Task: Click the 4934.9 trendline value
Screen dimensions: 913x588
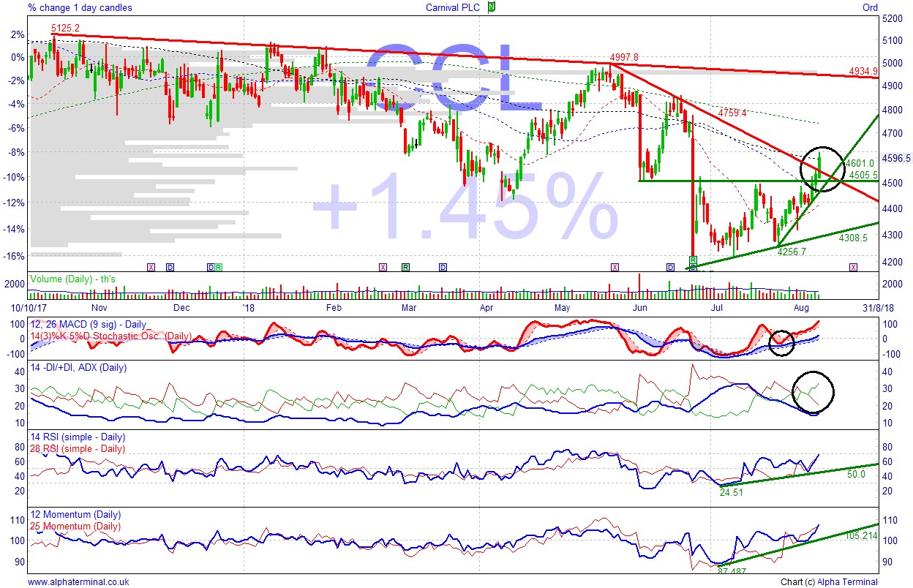Action: (x=863, y=71)
